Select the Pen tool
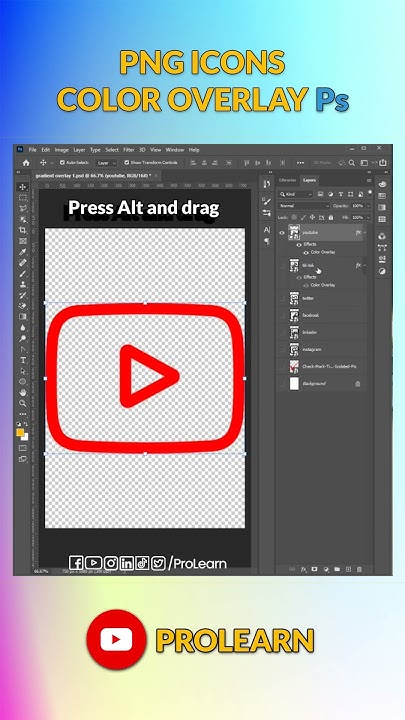This screenshot has height=720, width=405. pyautogui.click(x=22, y=349)
